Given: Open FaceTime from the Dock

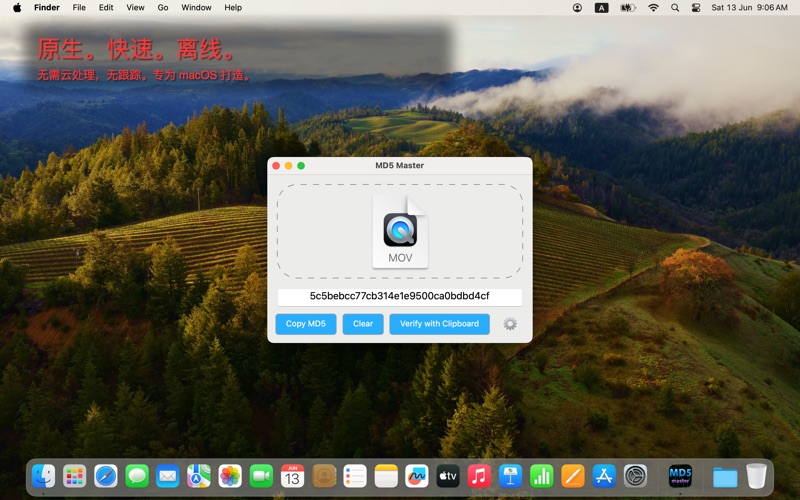Looking at the screenshot, I should (x=261, y=476).
